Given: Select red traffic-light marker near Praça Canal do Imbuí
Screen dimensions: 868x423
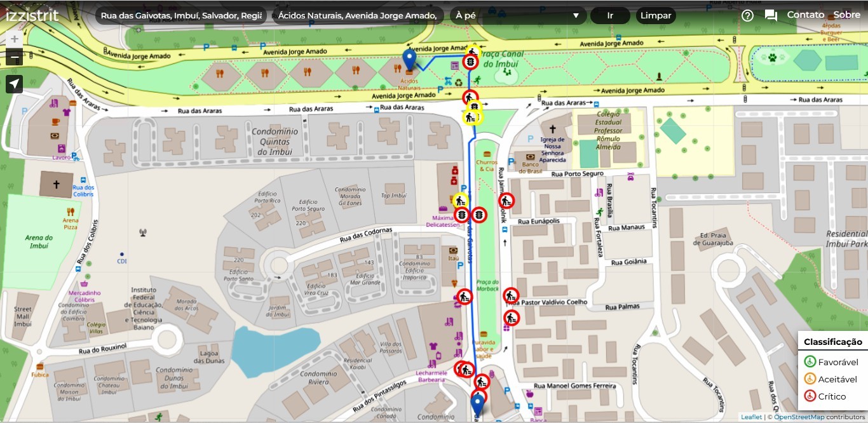Looking at the screenshot, I should click(470, 62).
